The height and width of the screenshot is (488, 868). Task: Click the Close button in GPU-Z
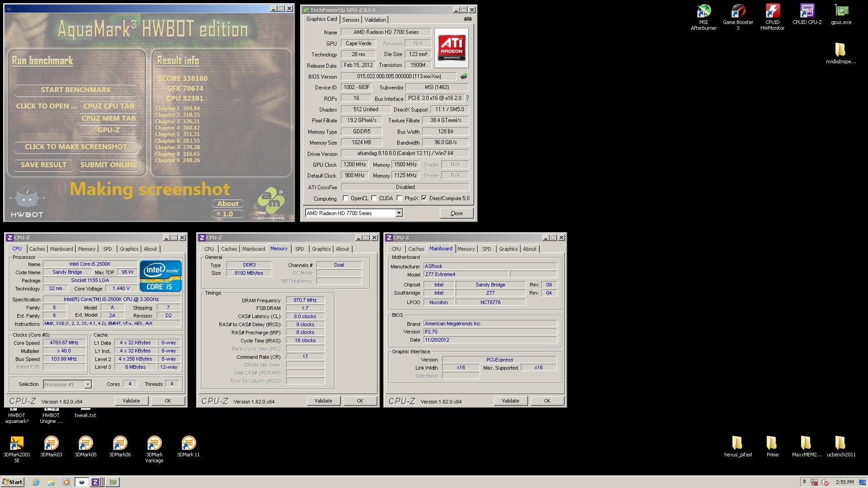[x=457, y=213]
